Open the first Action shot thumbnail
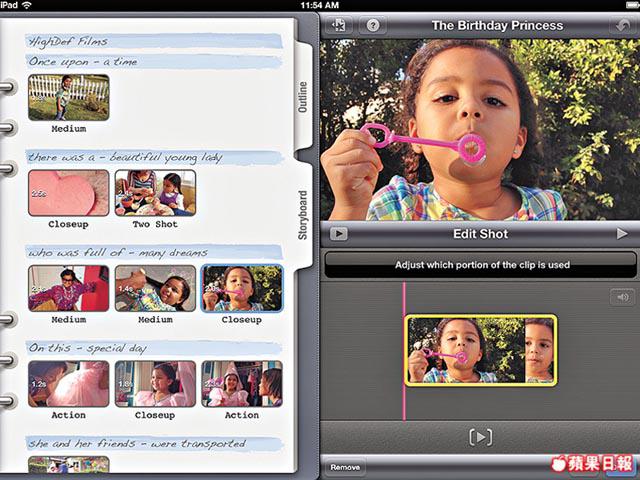 click(69, 384)
